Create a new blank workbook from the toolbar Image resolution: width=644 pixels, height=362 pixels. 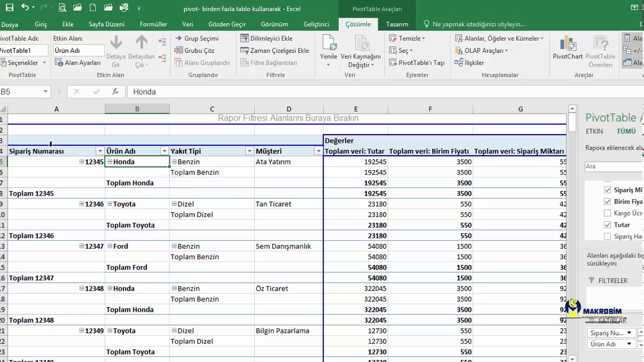click(94, 8)
